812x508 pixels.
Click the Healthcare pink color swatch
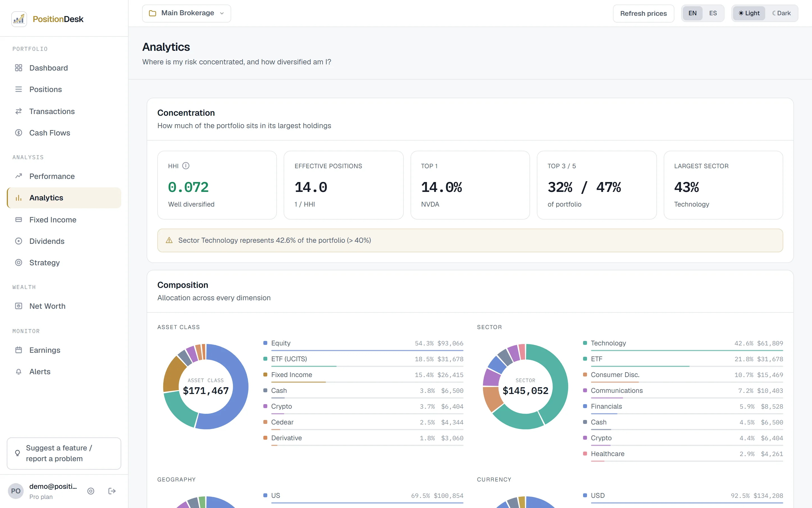585,454
